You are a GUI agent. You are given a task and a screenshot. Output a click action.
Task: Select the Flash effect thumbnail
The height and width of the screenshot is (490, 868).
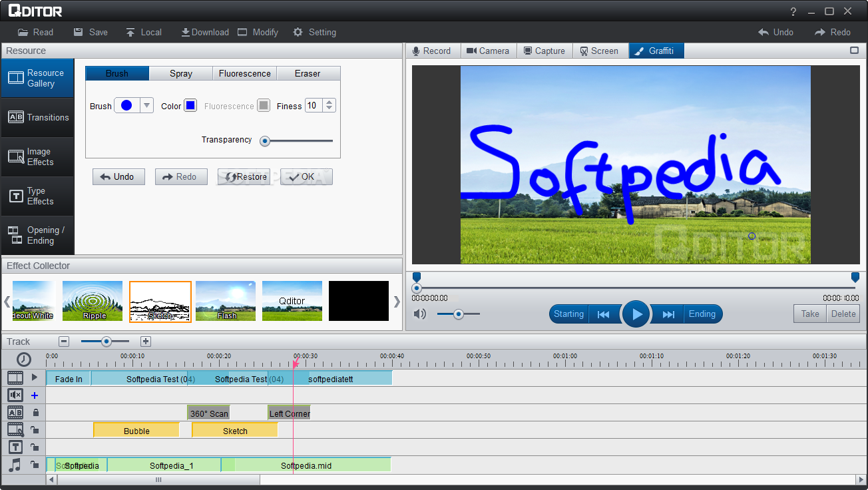226,301
